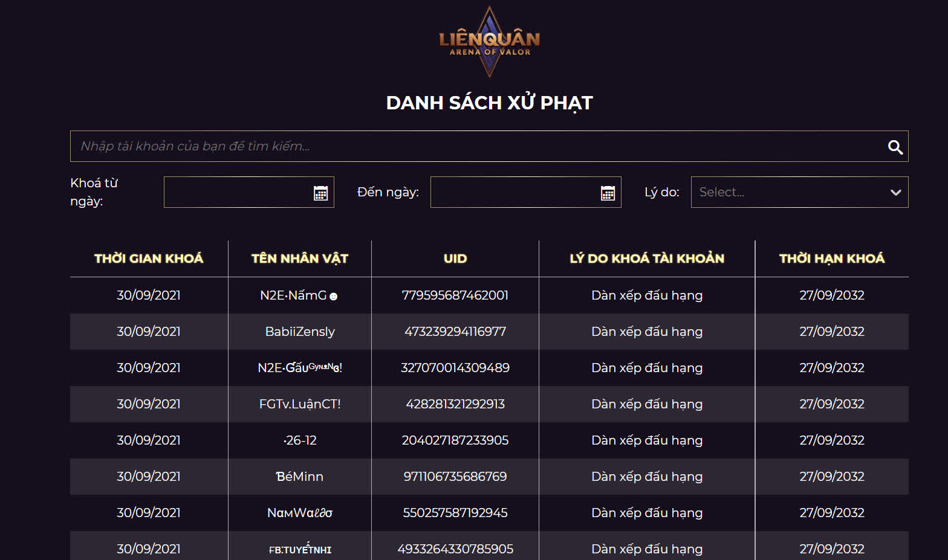Click the chevron on the Lý do dropdown
The height and width of the screenshot is (560, 948).
coord(895,192)
